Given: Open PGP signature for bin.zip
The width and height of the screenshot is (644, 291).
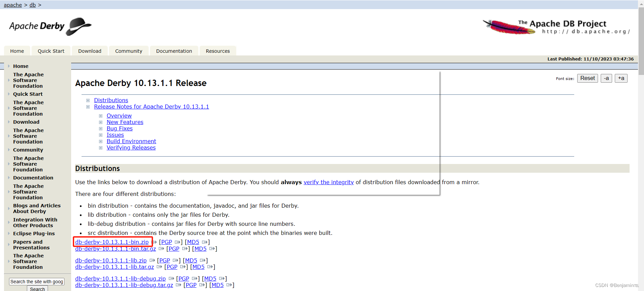Looking at the screenshot, I should (166, 242).
